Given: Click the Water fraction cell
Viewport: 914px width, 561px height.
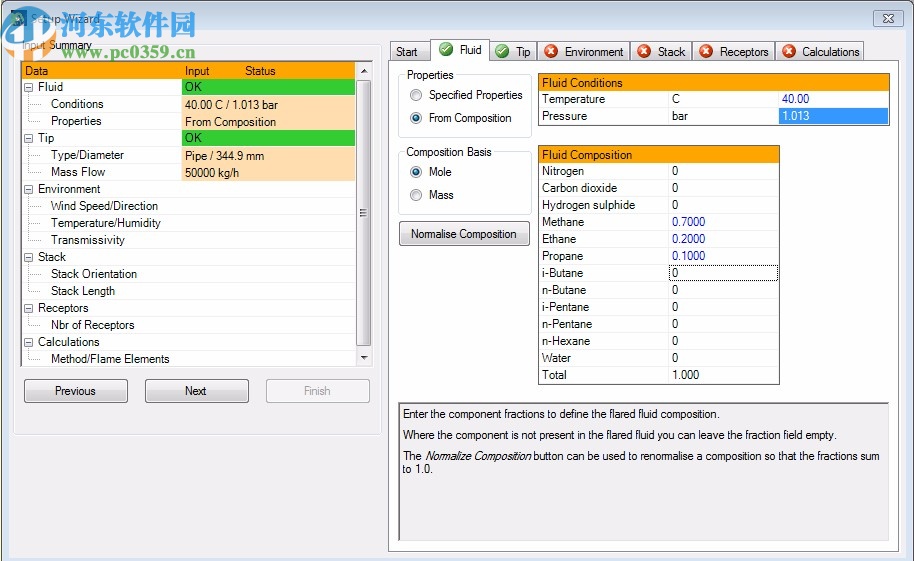Looking at the screenshot, I should coord(723,358).
